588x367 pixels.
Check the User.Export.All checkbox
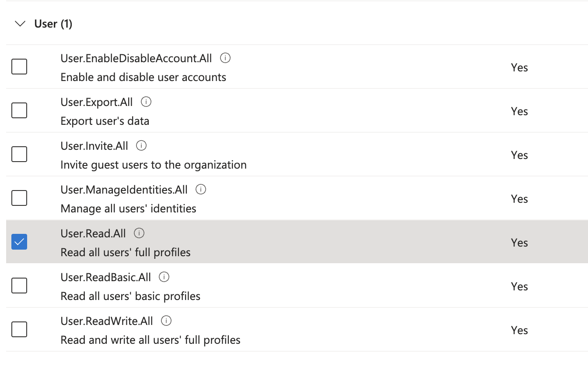coord(19,110)
